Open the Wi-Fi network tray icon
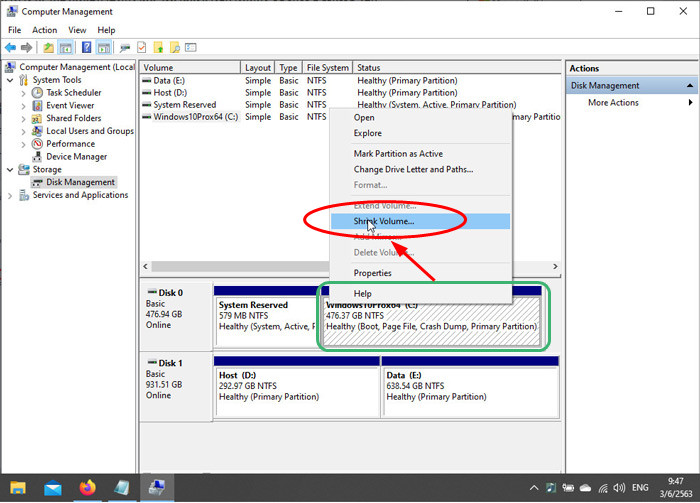The image size is (700, 503). click(x=603, y=488)
